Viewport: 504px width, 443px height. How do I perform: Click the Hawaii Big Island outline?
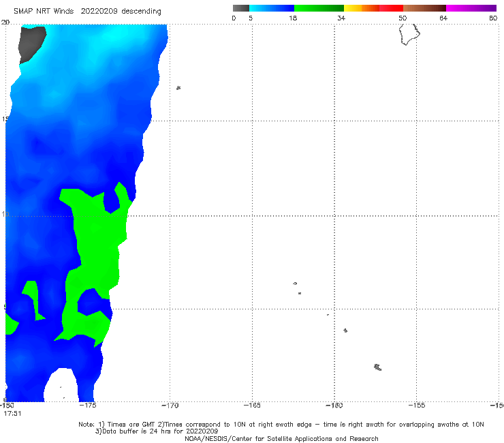tap(409, 34)
